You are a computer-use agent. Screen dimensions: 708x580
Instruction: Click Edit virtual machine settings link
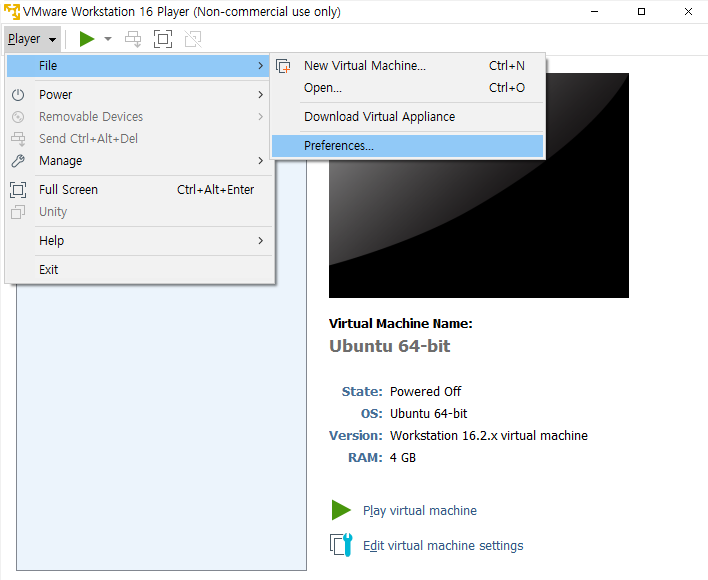tap(443, 546)
